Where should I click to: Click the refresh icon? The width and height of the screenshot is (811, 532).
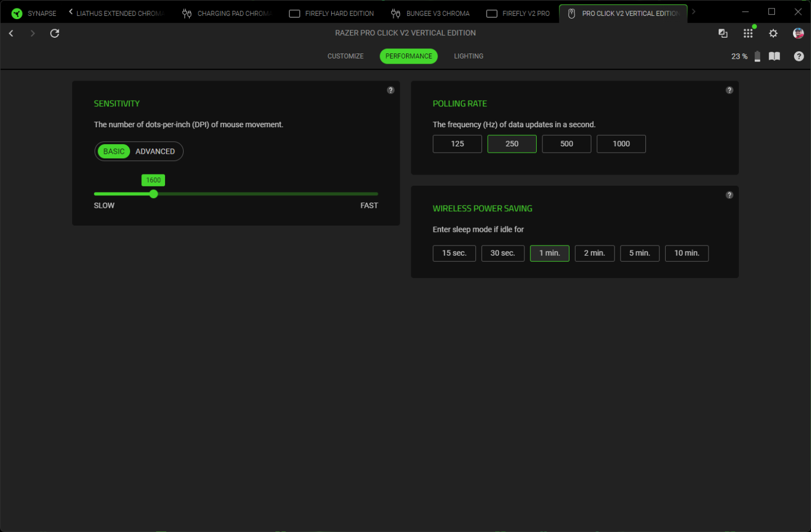(55, 33)
